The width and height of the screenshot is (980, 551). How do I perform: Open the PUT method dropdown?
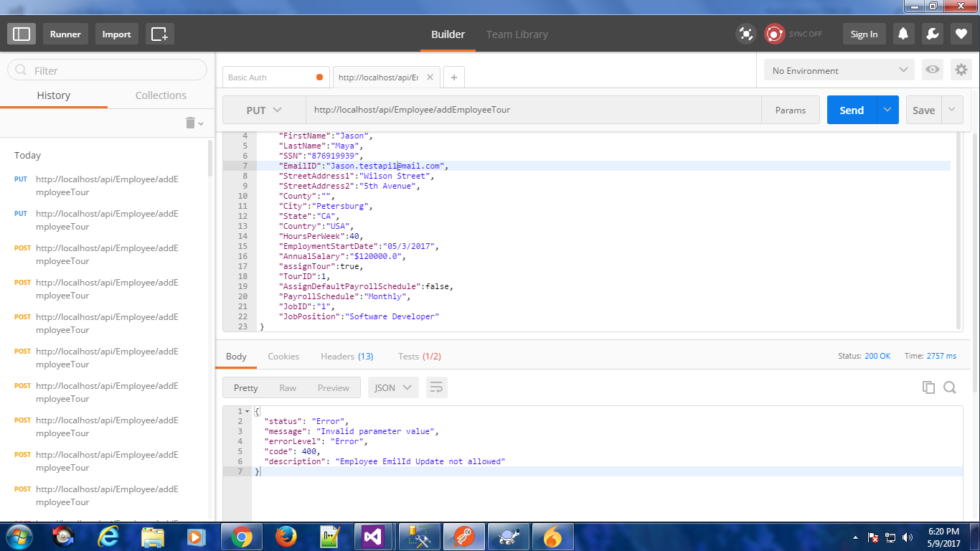tap(263, 110)
